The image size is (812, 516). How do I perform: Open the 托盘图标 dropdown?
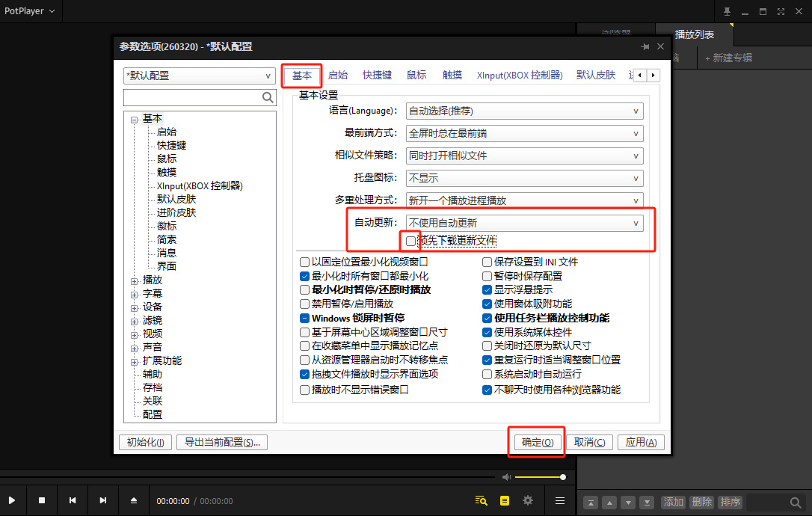(x=525, y=178)
